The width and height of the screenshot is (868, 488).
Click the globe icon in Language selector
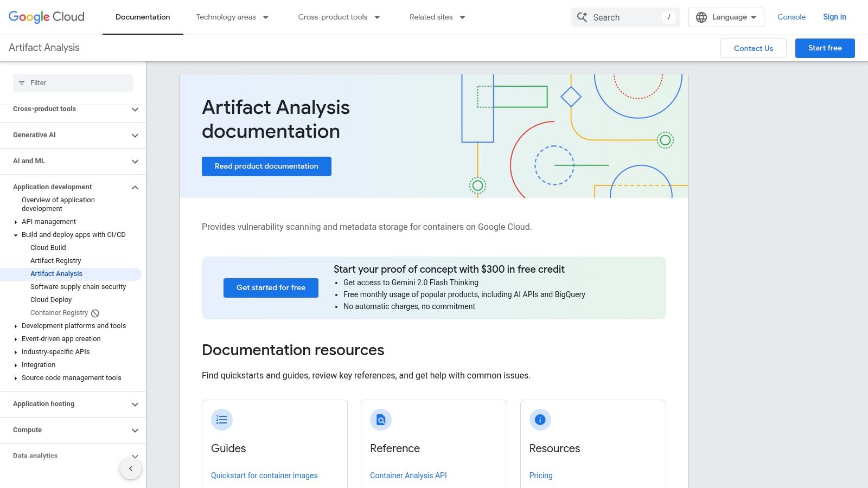point(701,17)
